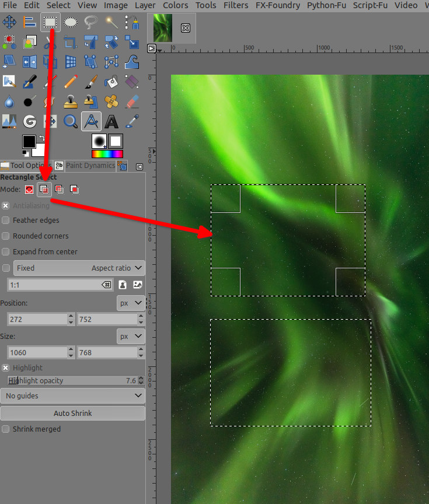Open the Size unit px dropdown

(131, 337)
